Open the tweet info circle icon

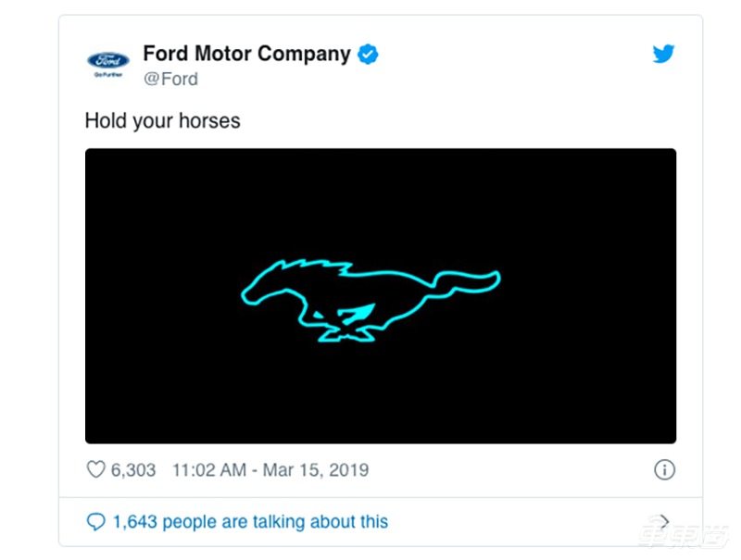point(664,470)
